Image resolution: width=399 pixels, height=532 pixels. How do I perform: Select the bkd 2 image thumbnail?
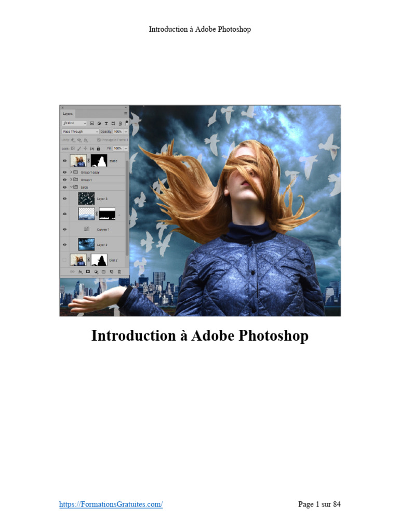pyautogui.click(x=78, y=260)
